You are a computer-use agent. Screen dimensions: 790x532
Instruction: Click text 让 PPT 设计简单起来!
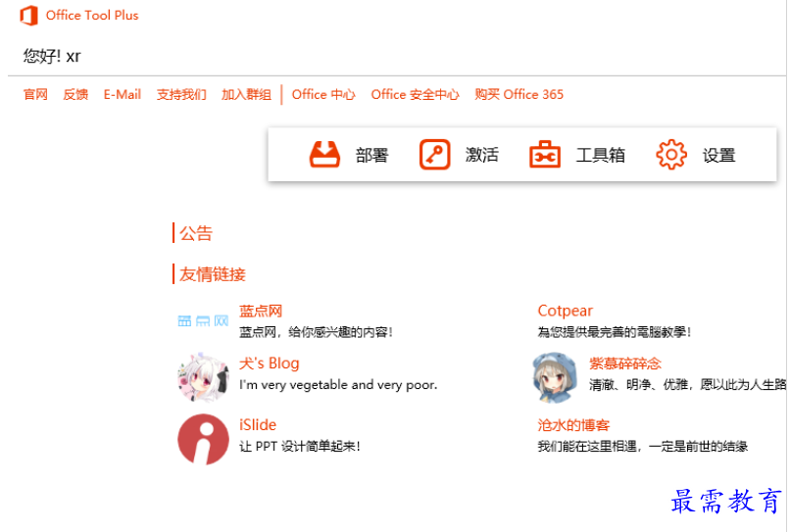300,446
